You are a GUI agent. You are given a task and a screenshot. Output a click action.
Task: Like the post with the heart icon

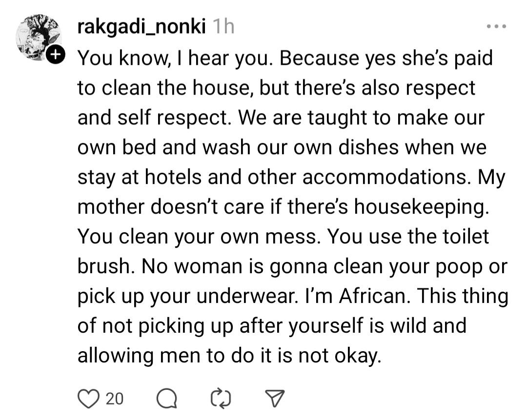pos(88,399)
